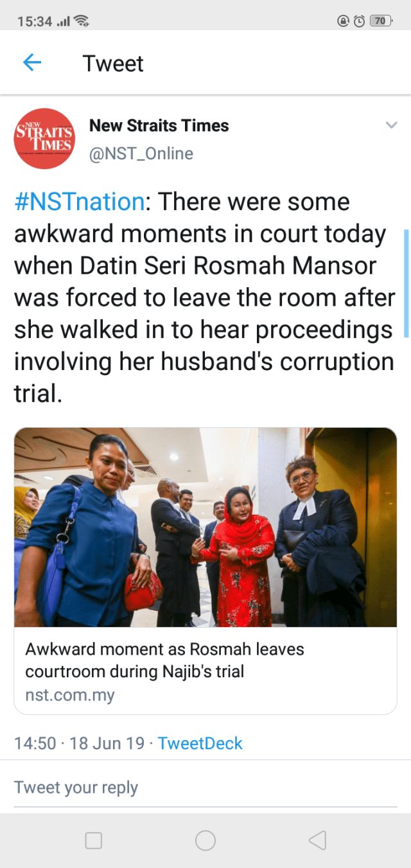Open the @NST_Online handle
This screenshot has width=411, height=868.
pos(141,154)
